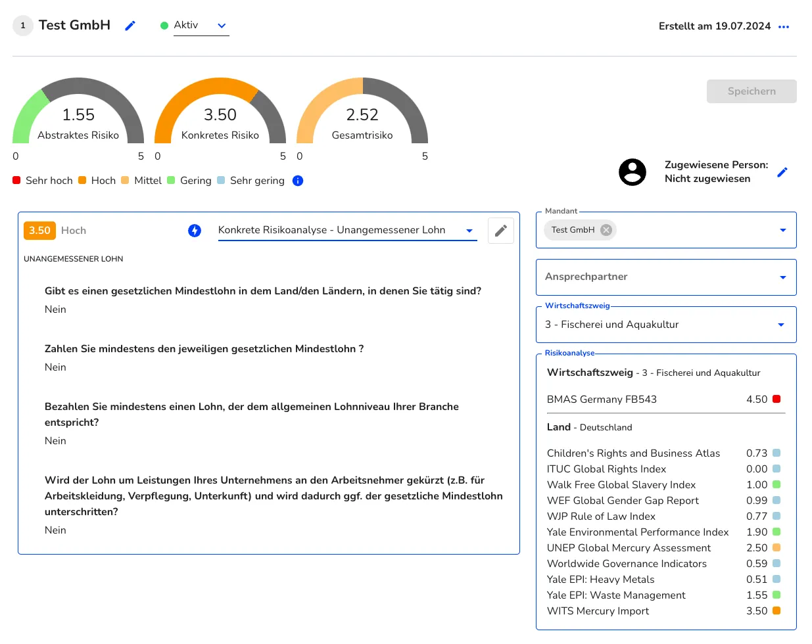This screenshot has height=644, width=812.
Task: Edit assigned person via pencil icon
Action: click(782, 172)
